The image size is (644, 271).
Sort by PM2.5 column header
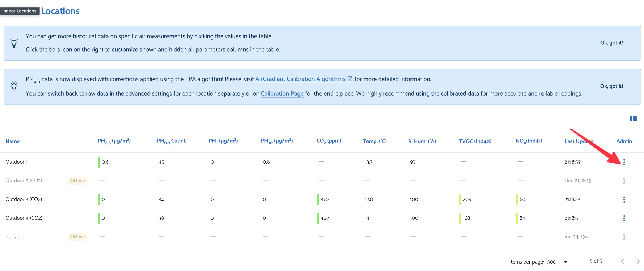coord(114,141)
